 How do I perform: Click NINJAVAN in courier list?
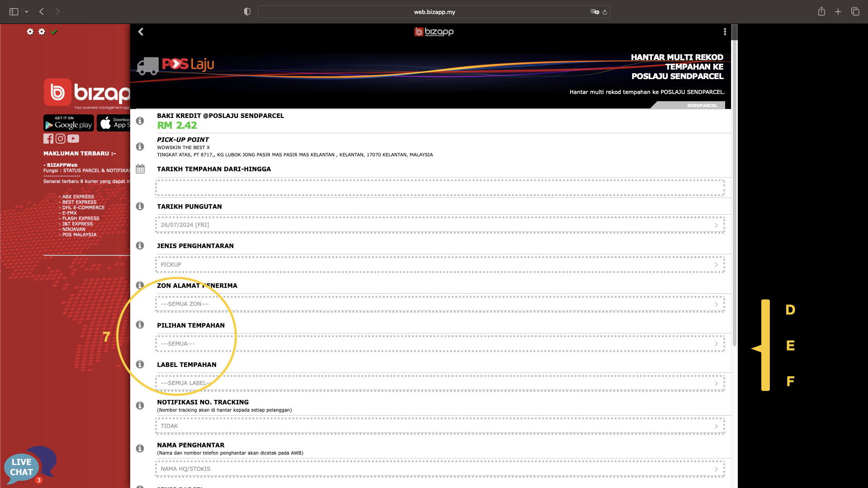(74, 230)
